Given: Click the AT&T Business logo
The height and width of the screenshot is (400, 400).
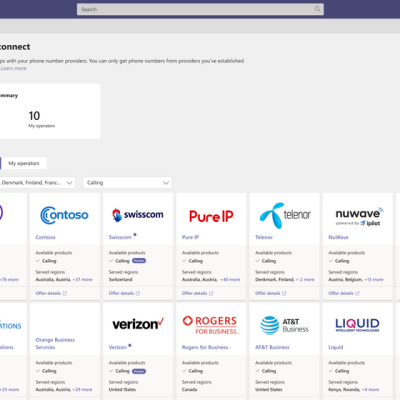Looking at the screenshot, I should 284,325.
